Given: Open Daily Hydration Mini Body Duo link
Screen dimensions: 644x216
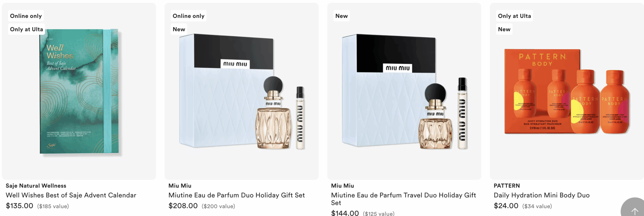Looking at the screenshot, I should (x=542, y=195).
